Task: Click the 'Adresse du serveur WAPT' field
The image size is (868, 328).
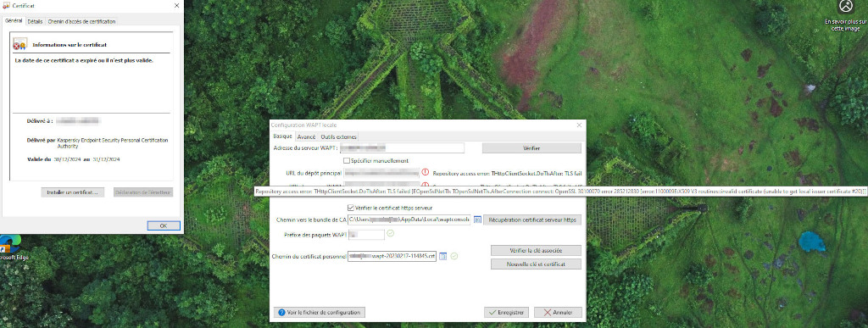Action: coord(402,148)
